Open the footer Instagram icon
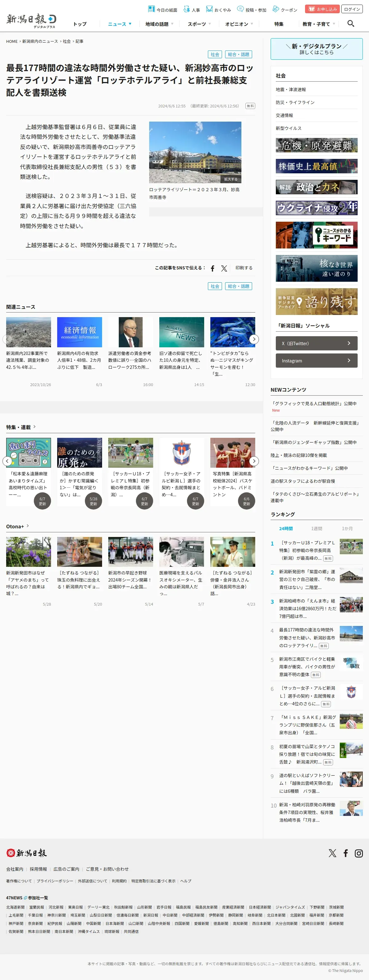369x980 pixels. click(359, 853)
